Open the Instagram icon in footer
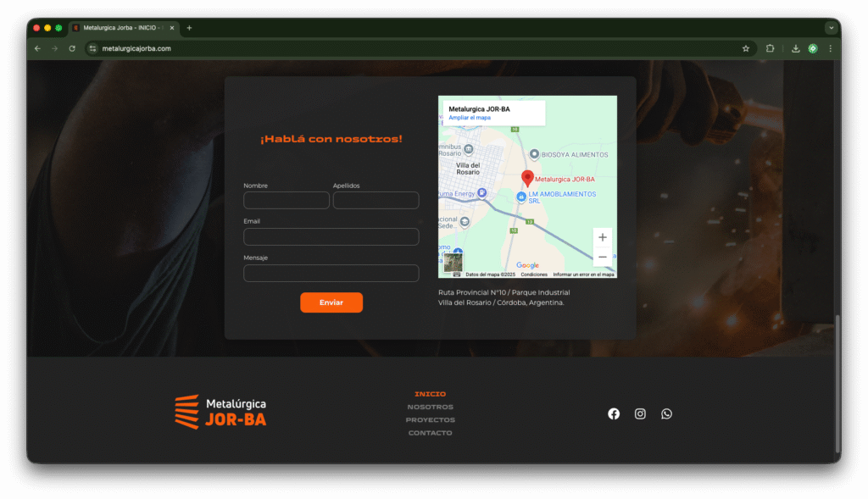 click(640, 413)
